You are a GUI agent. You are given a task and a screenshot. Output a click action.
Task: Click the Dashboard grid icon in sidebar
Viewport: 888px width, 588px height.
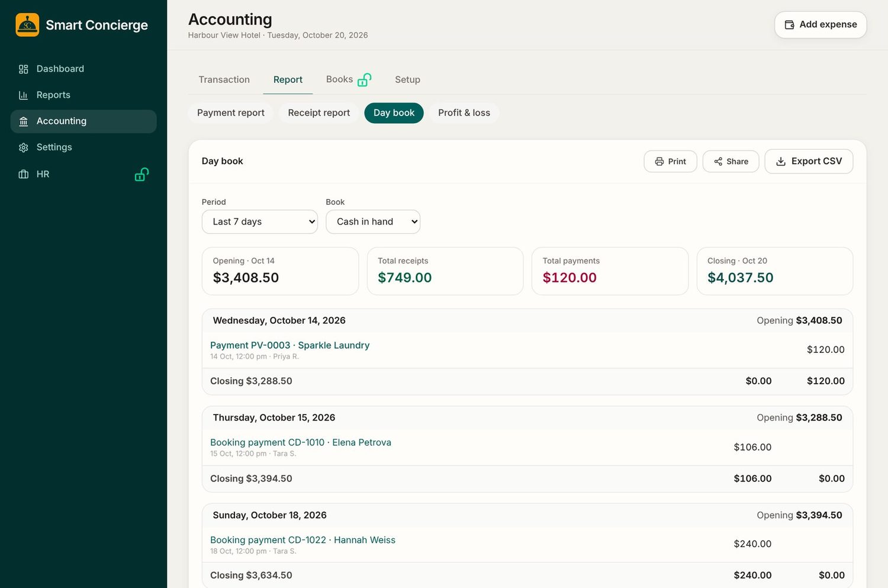point(24,69)
